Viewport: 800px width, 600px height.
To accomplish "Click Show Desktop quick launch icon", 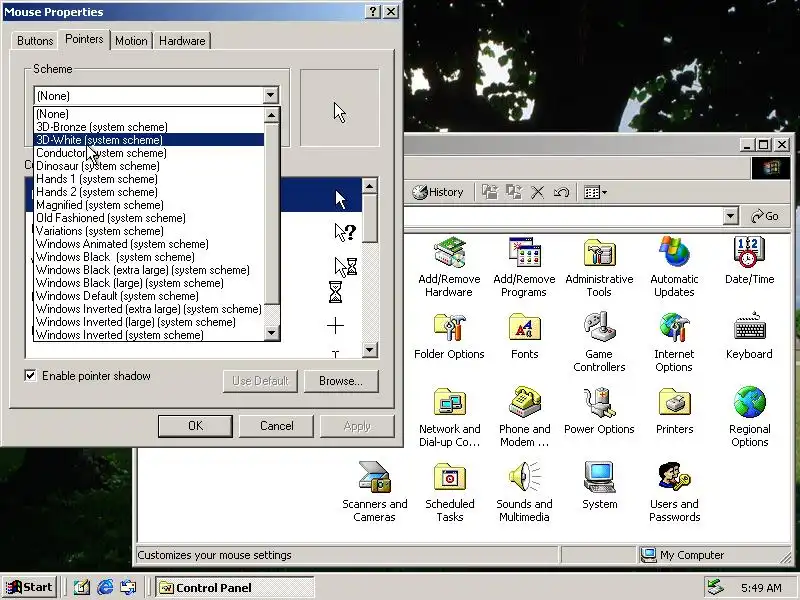I will (x=82, y=587).
